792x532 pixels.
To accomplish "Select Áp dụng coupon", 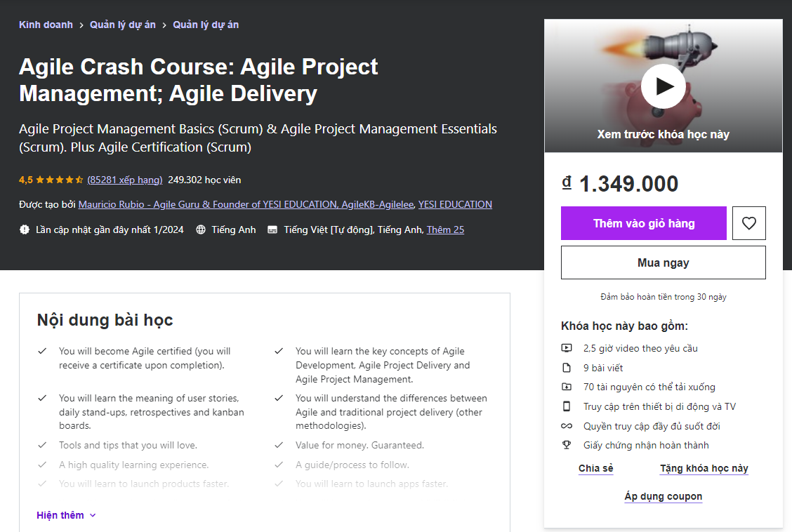I will [x=663, y=496].
